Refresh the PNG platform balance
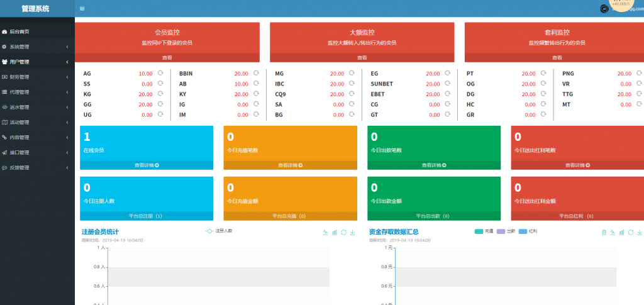The width and height of the screenshot is (644, 305). pyautogui.click(x=639, y=74)
